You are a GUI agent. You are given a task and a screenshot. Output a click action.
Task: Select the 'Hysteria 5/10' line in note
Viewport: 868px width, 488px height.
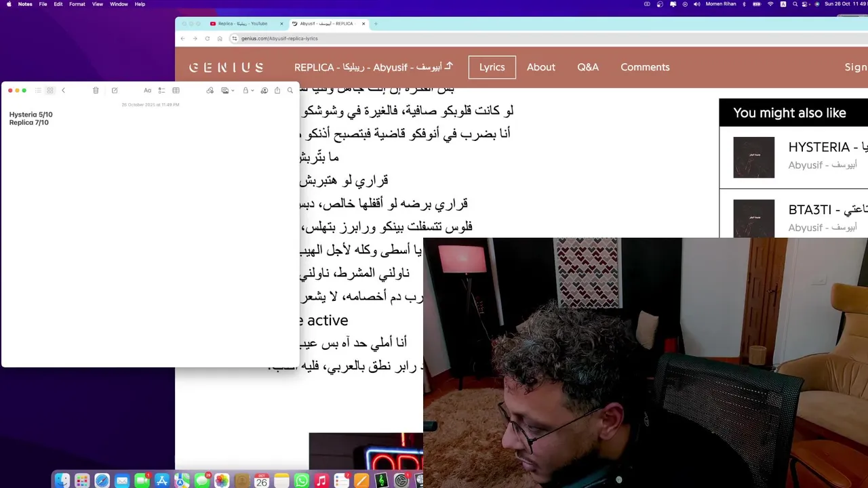(x=31, y=115)
